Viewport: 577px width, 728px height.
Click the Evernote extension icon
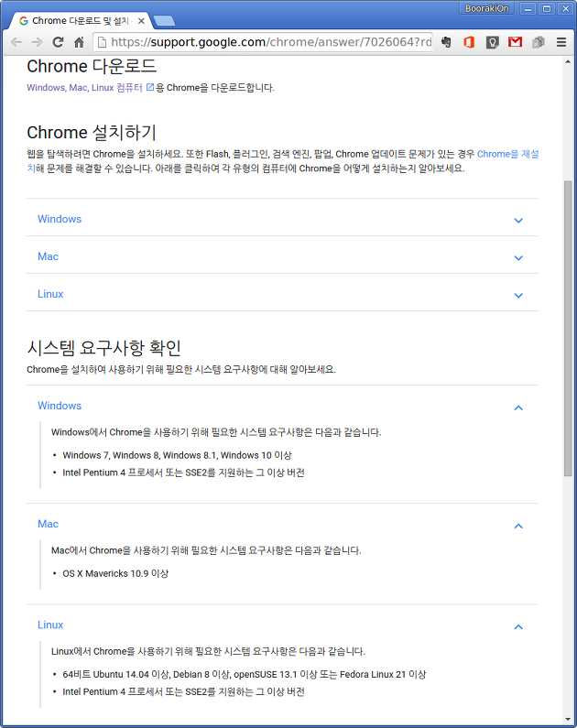(x=446, y=42)
